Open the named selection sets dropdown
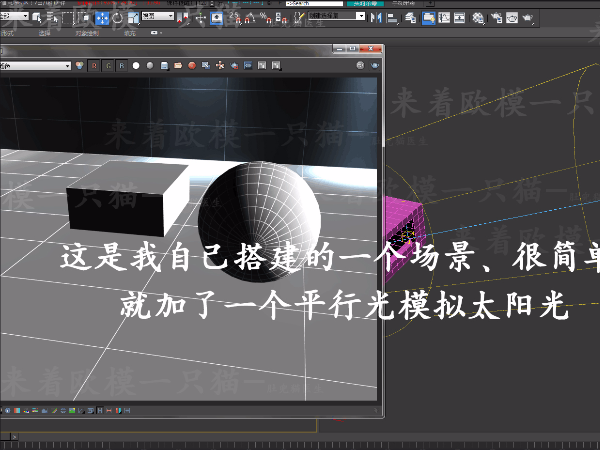 (x=334, y=17)
